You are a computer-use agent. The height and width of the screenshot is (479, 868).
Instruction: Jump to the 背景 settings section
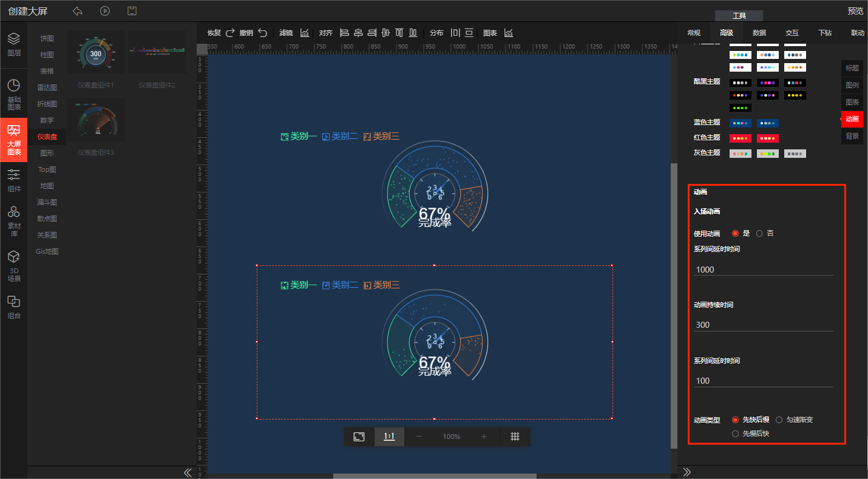tap(852, 136)
